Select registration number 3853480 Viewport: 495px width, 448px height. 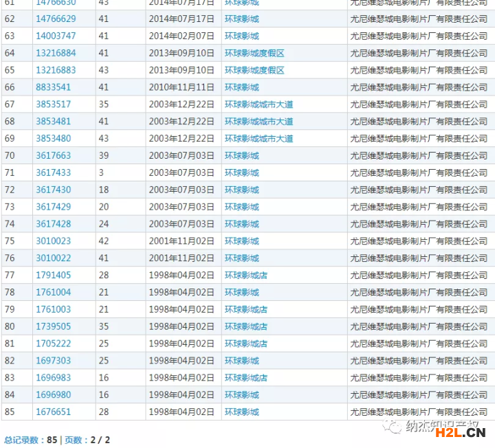click(53, 139)
